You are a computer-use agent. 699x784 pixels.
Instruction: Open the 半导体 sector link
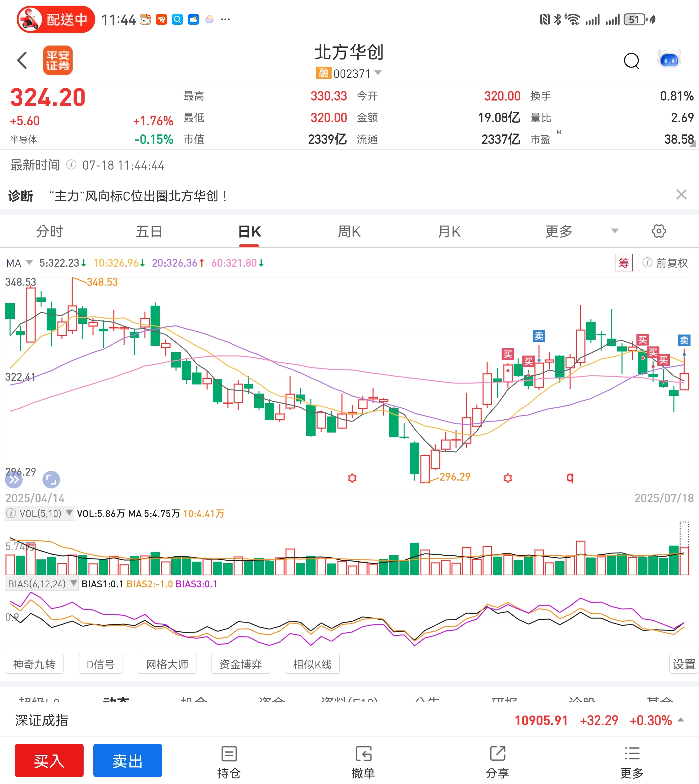point(24,139)
